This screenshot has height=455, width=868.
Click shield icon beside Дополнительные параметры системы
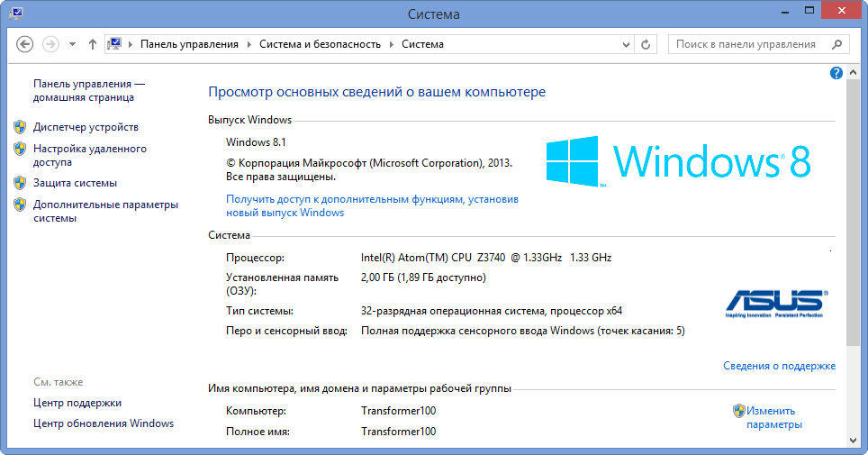pyautogui.click(x=20, y=205)
